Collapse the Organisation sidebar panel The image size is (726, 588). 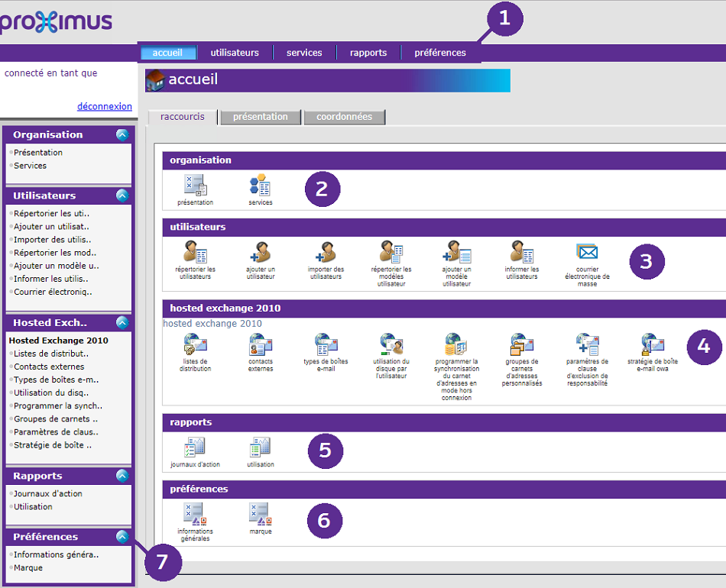[x=122, y=134]
